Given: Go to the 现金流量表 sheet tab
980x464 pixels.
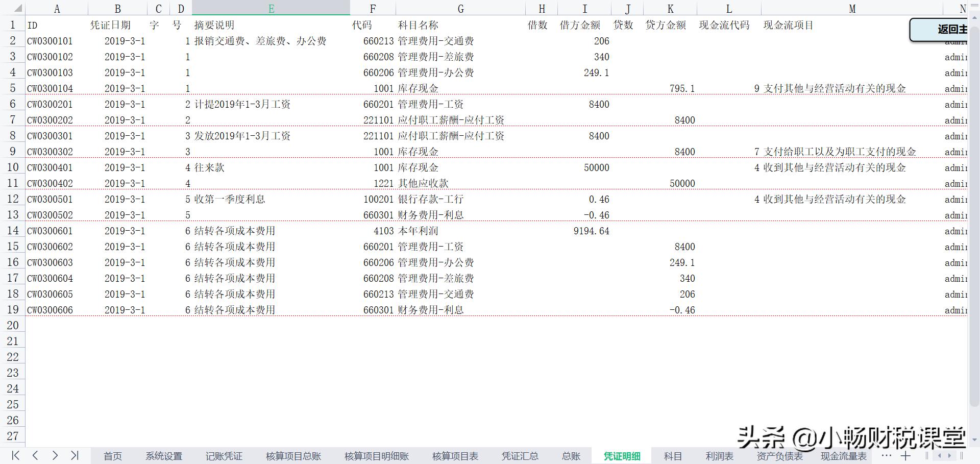Looking at the screenshot, I should [844, 456].
